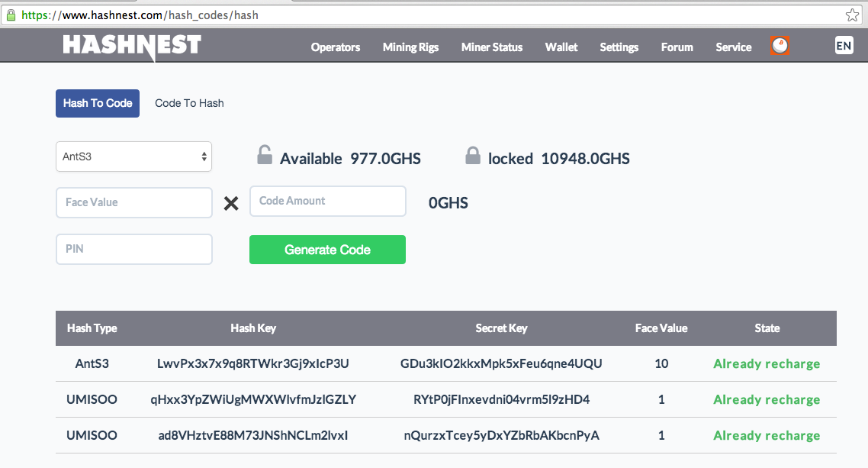Open Wallet in the navigation bar
This screenshot has height=468, width=868.
point(561,47)
